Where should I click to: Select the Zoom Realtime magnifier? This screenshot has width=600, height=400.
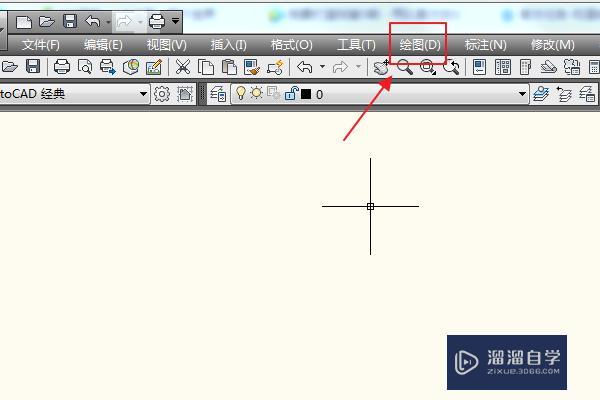click(404, 67)
